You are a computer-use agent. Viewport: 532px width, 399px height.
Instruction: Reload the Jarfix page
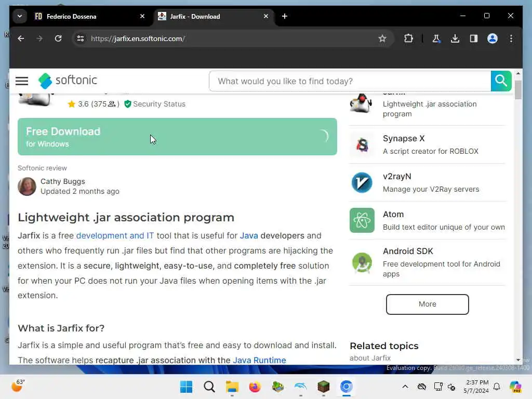58,38
